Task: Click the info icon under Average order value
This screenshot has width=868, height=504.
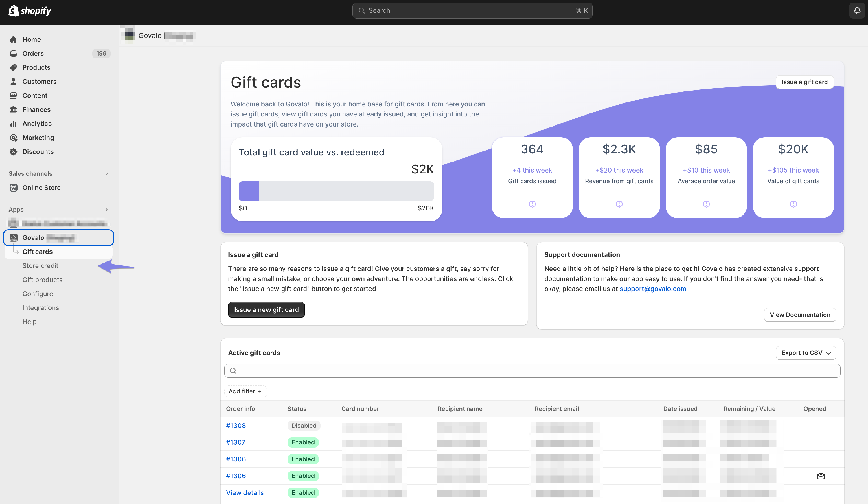Action: 706,204
